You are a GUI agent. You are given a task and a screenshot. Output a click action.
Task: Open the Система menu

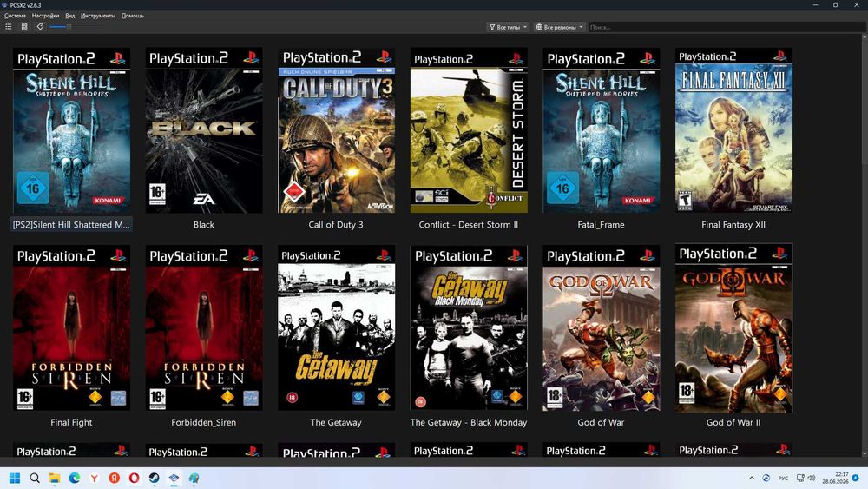[x=15, y=16]
